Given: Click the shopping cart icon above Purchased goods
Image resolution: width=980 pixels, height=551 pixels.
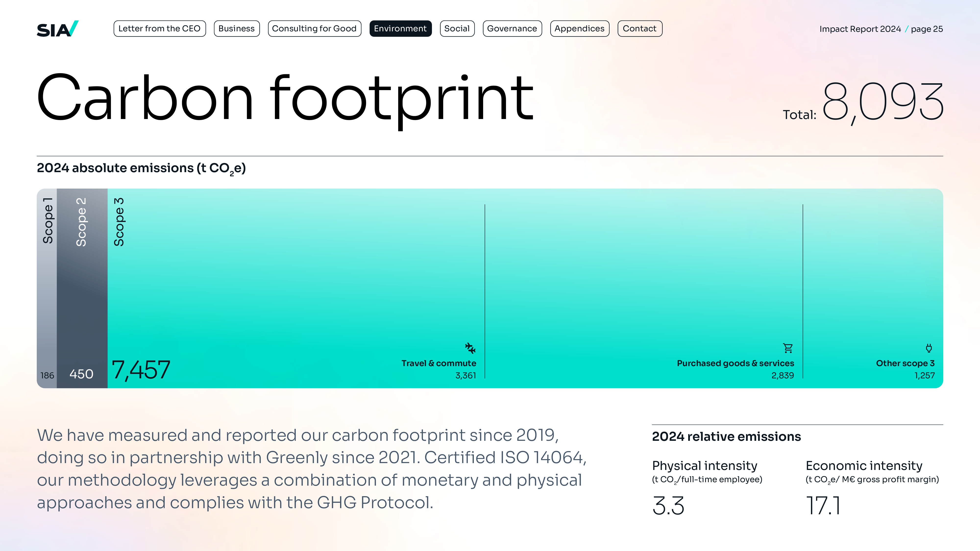Looking at the screenshot, I should pyautogui.click(x=788, y=348).
